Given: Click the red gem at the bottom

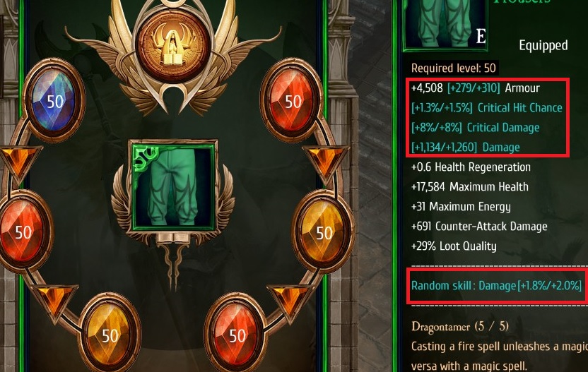Looking at the screenshot, I should click(x=236, y=335).
